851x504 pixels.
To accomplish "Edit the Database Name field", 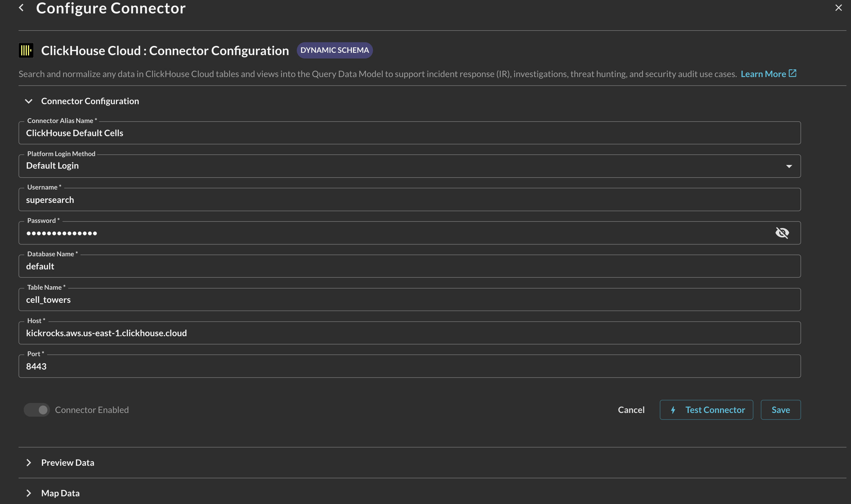I will point(410,266).
